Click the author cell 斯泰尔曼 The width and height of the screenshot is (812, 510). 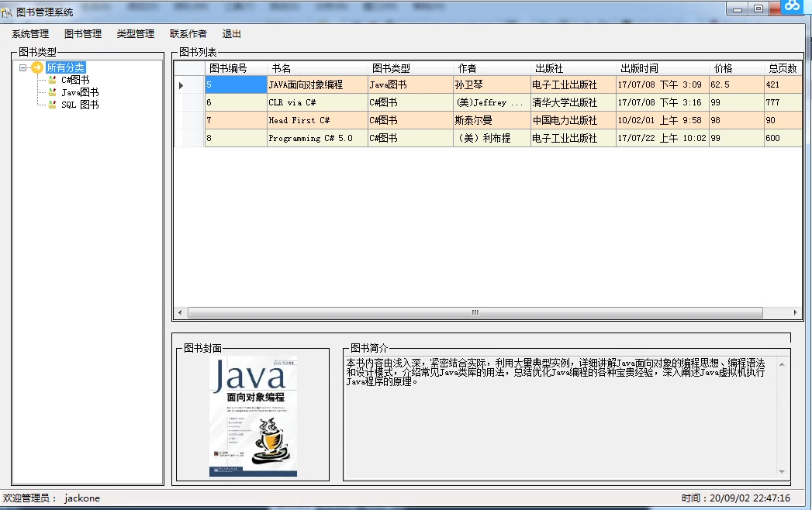(492, 120)
